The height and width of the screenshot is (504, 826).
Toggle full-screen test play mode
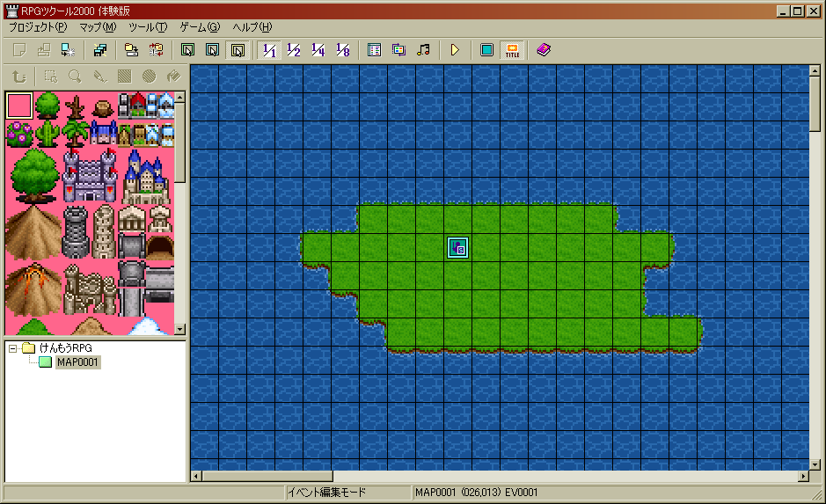(486, 50)
